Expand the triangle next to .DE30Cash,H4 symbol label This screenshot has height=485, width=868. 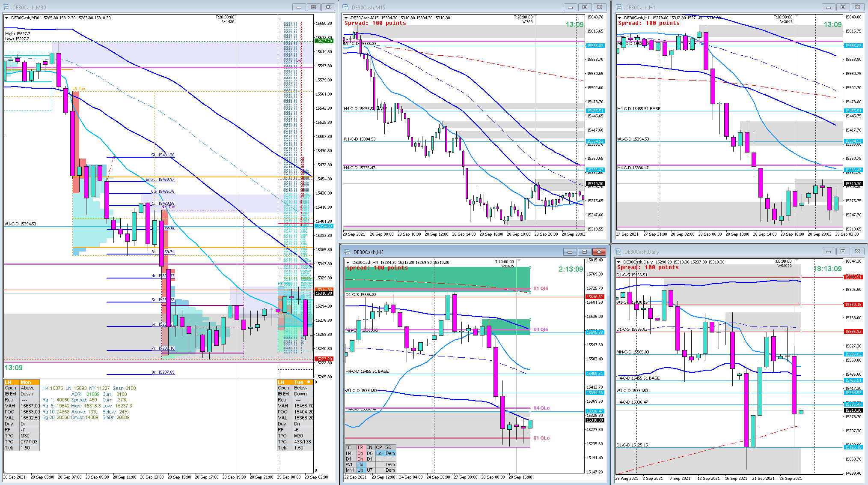click(x=348, y=262)
